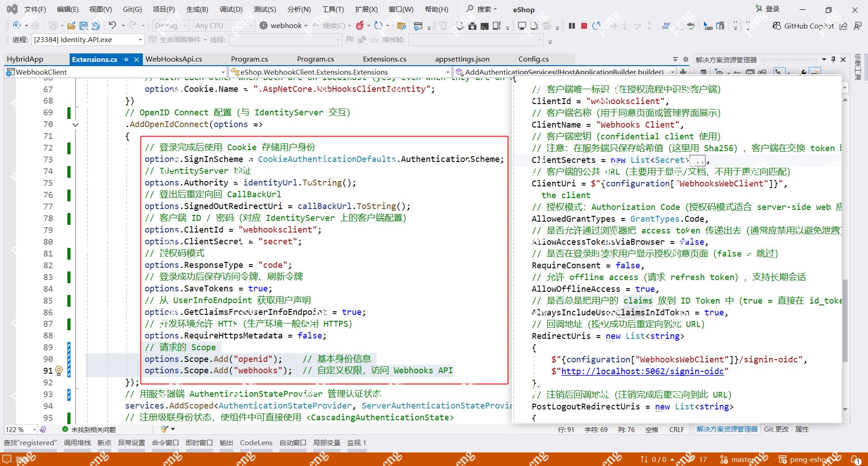Click the share icon next to Copilot
The width and height of the screenshot is (868, 466).
click(x=844, y=26)
